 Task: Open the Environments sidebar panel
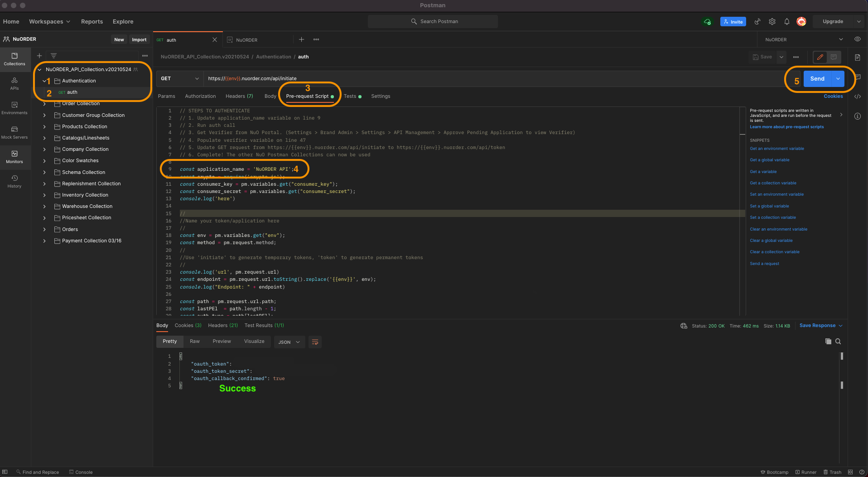click(x=14, y=108)
